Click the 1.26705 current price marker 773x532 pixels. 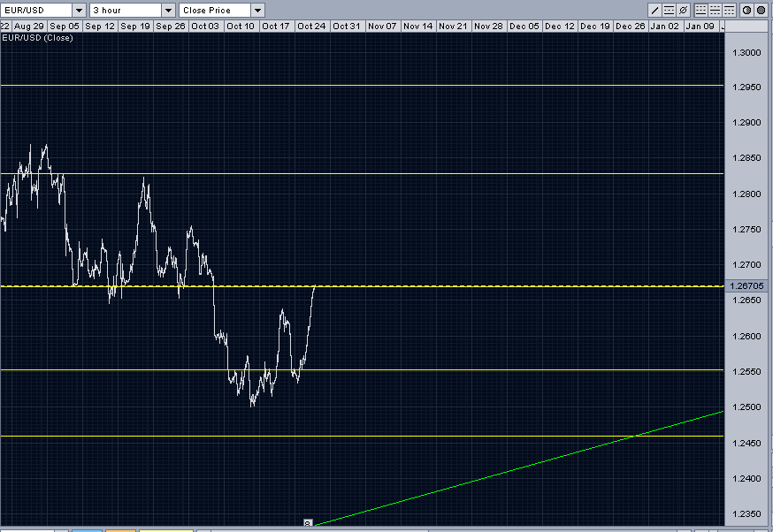748,285
